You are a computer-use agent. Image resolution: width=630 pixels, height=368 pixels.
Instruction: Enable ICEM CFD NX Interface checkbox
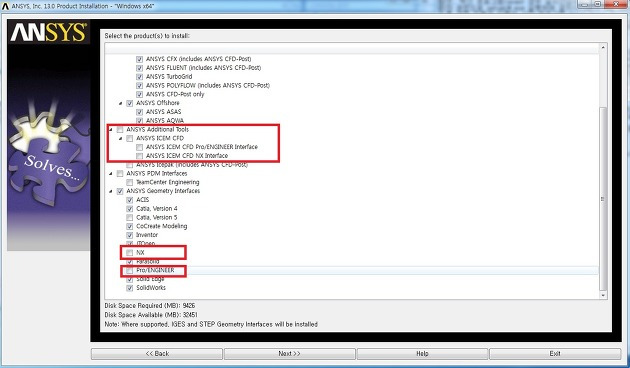click(x=139, y=156)
